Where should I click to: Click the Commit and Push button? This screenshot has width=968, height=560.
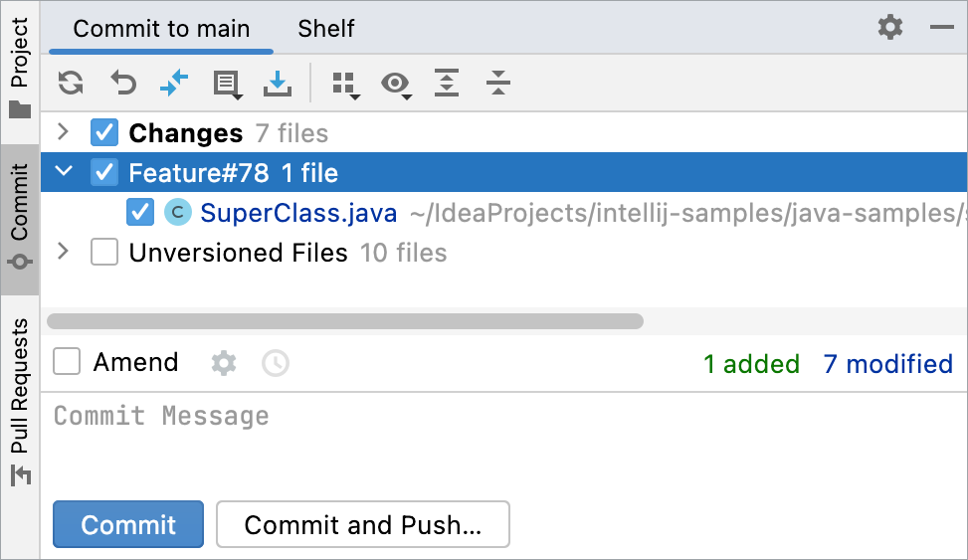coord(363,524)
